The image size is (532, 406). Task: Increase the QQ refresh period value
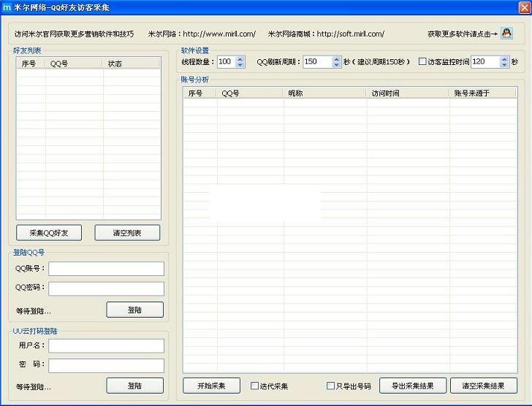click(x=336, y=59)
